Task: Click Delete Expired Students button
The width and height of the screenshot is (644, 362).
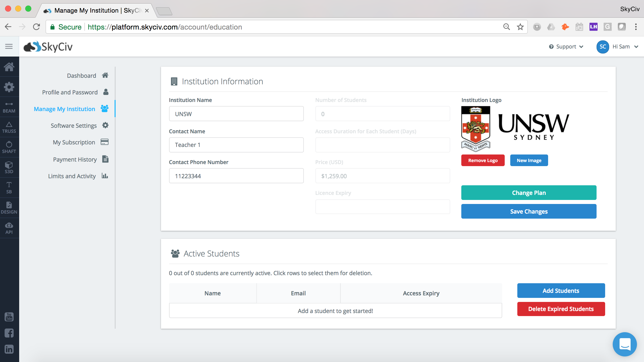Action: [x=561, y=309]
